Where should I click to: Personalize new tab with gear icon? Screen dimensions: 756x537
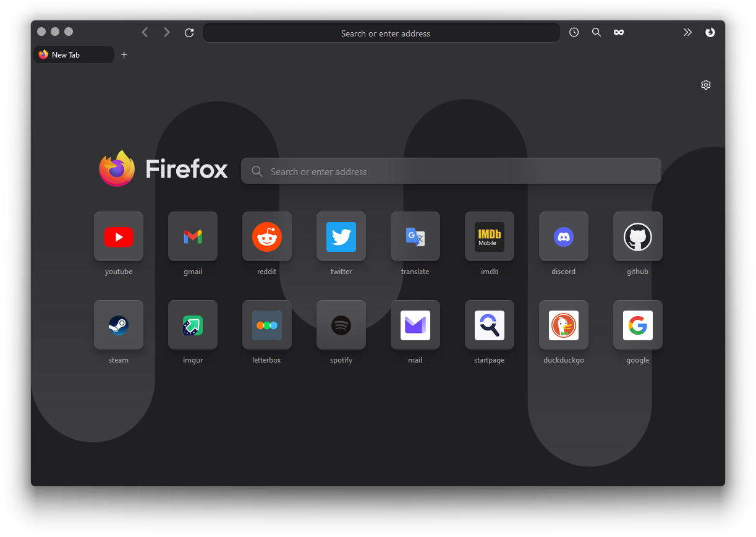(706, 85)
